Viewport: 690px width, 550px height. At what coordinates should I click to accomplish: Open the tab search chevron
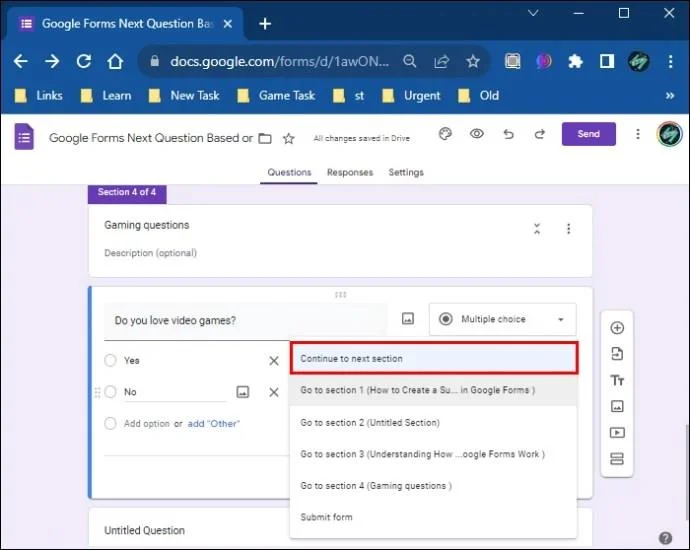pos(533,13)
